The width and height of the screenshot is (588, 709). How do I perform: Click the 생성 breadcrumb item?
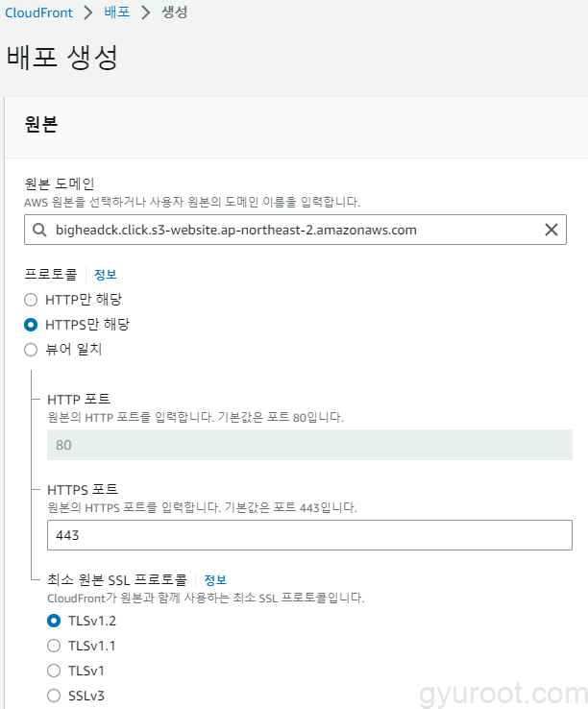pos(174,13)
